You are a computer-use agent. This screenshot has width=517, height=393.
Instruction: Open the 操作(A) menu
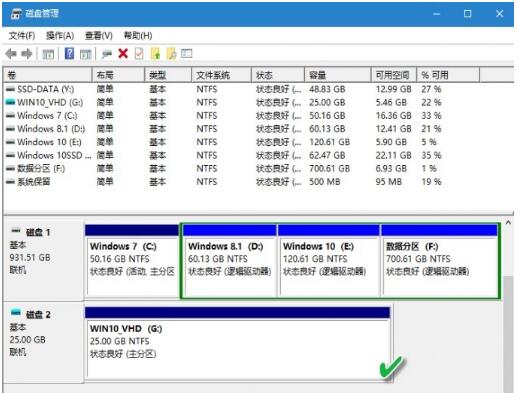coord(60,35)
